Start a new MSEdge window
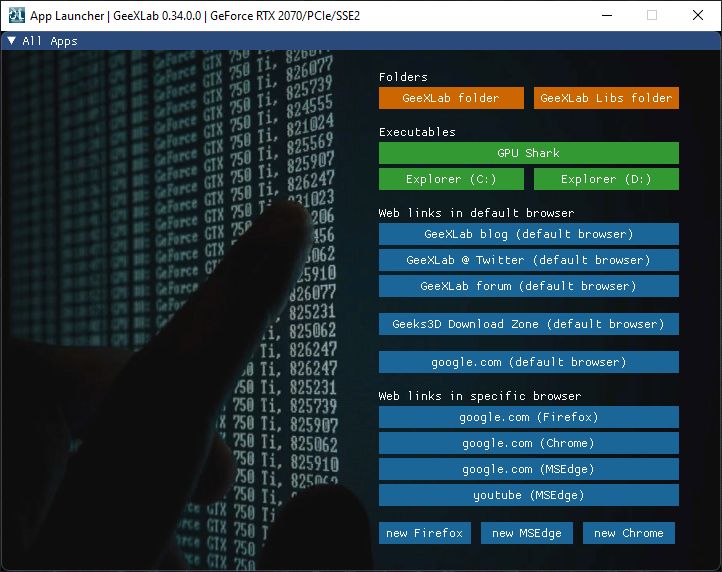722x572 pixels. point(527,533)
